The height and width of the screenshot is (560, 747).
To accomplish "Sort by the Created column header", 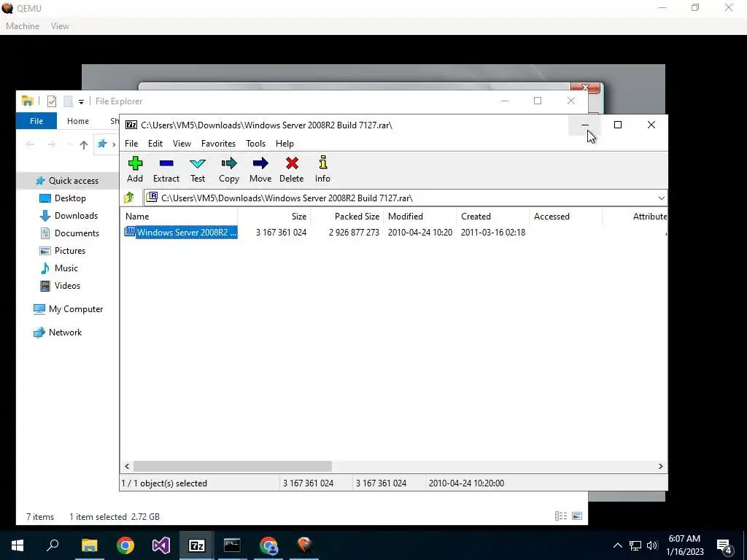I will [x=492, y=216].
